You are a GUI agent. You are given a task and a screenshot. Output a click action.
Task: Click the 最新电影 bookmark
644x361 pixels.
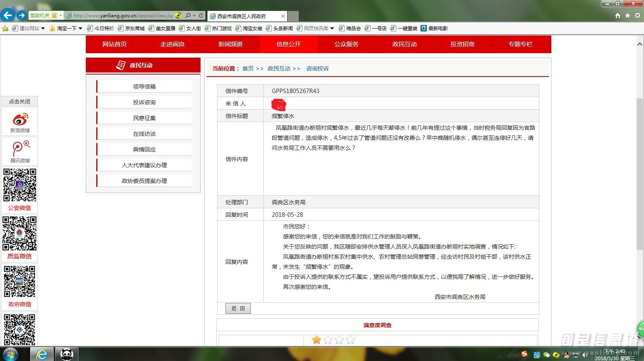pos(434,28)
